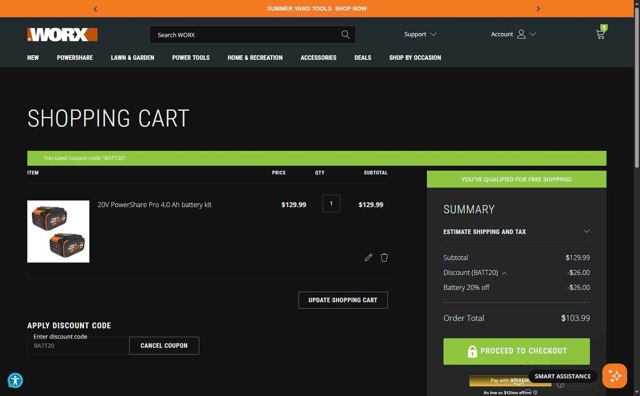Open the POWERSHARE menu
This screenshot has height=396, width=640.
[x=75, y=58]
